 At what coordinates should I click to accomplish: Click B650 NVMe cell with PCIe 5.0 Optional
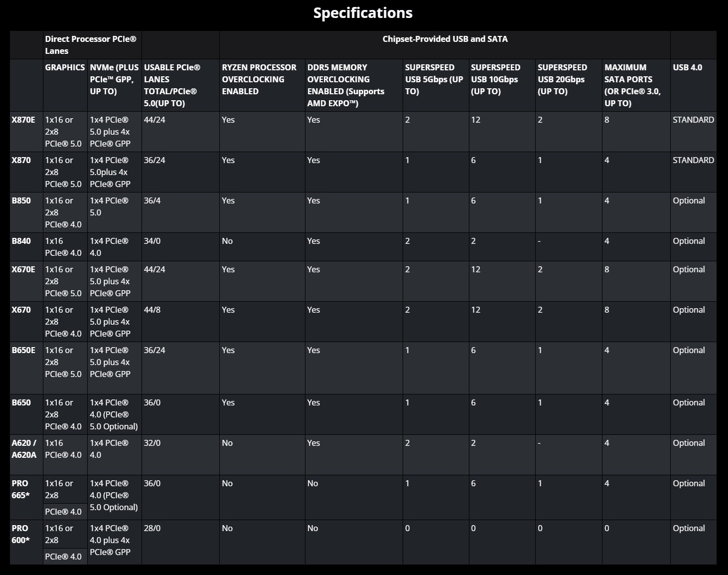(114, 414)
